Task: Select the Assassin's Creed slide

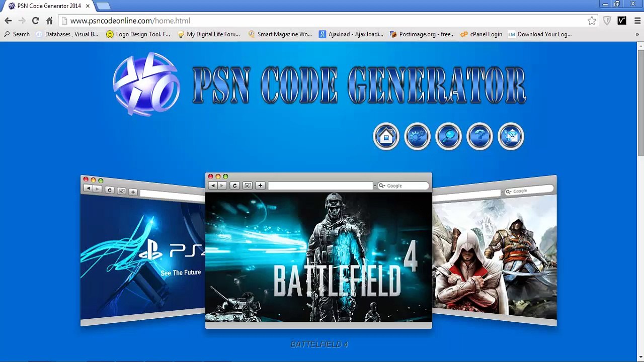Action: pyautogui.click(x=495, y=250)
